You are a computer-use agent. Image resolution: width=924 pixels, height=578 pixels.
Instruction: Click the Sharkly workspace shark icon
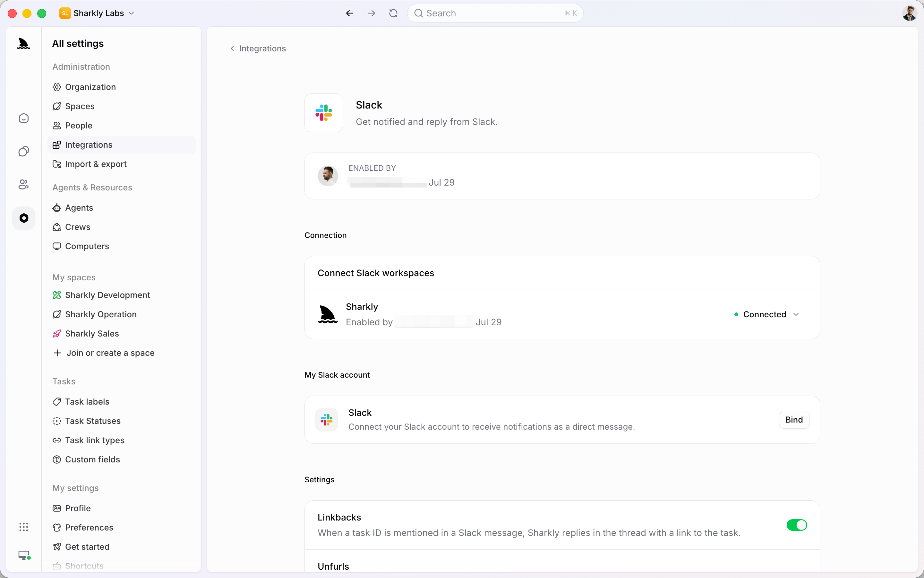coord(328,314)
